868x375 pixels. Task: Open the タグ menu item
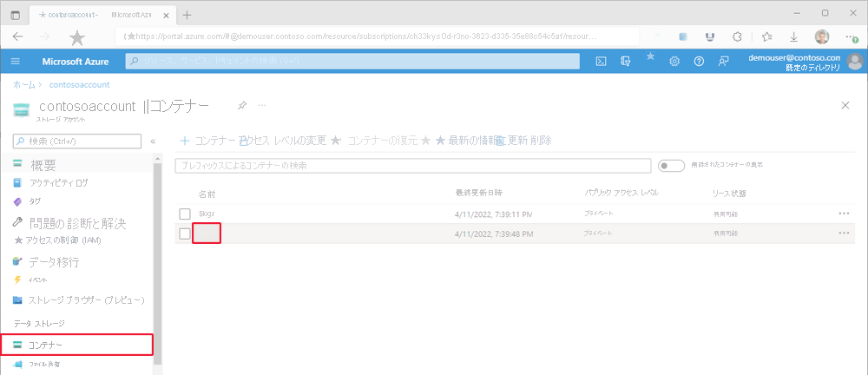[x=35, y=201]
